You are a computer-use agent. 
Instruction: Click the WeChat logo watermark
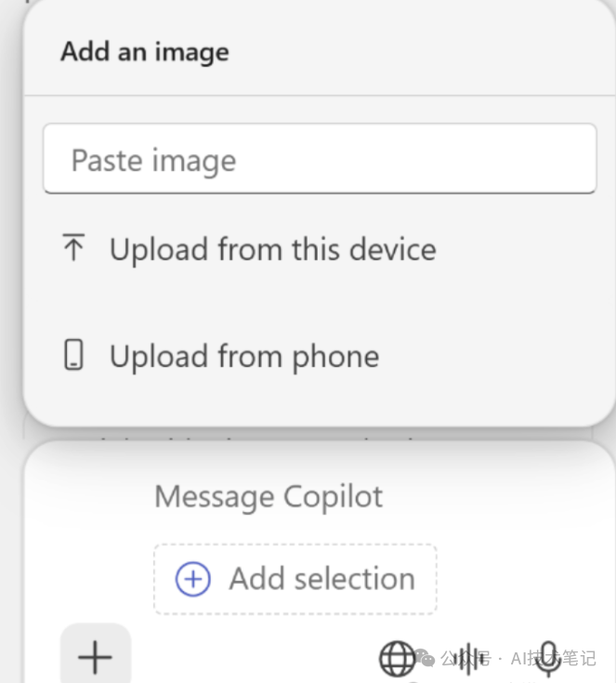tap(425, 658)
